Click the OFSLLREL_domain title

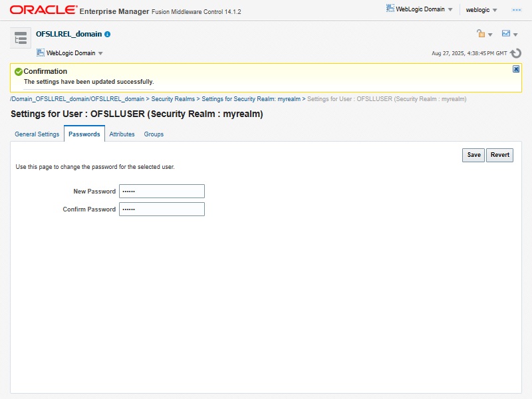(x=69, y=35)
